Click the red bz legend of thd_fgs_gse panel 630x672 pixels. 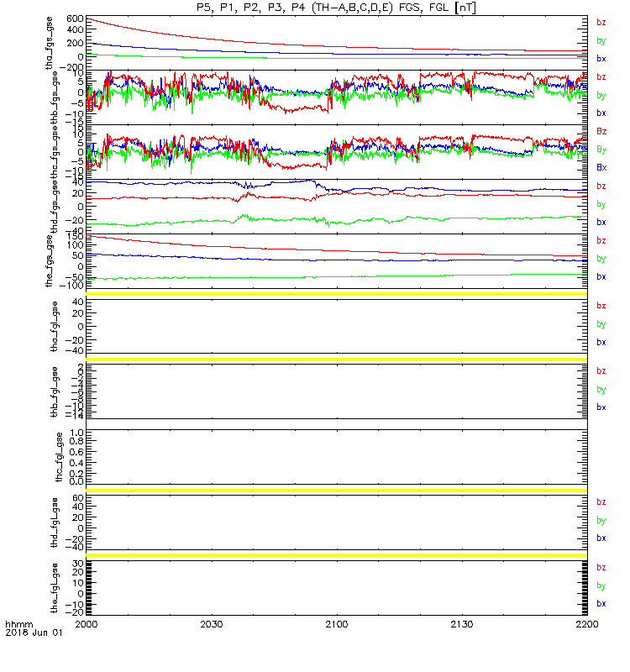tap(601, 186)
